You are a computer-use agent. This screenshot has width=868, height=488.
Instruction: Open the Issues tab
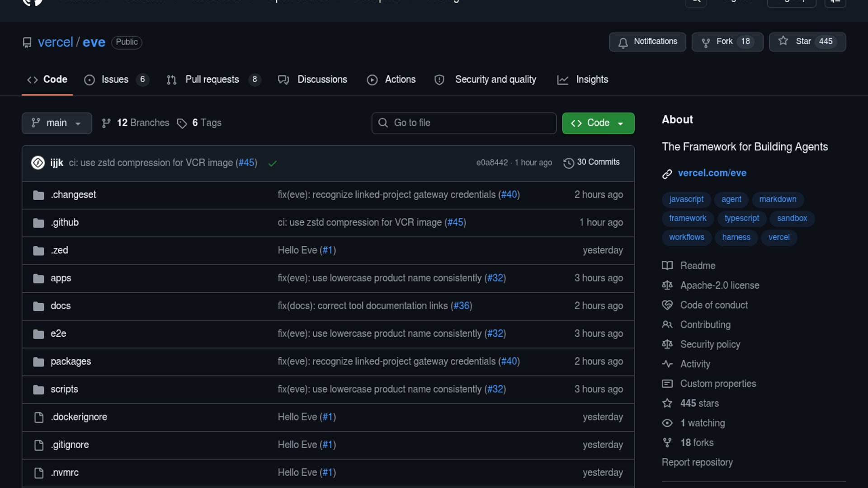coord(116,80)
